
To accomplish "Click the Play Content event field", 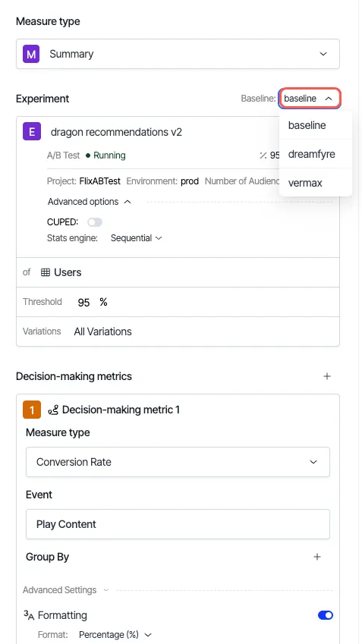I will click(x=178, y=524).
